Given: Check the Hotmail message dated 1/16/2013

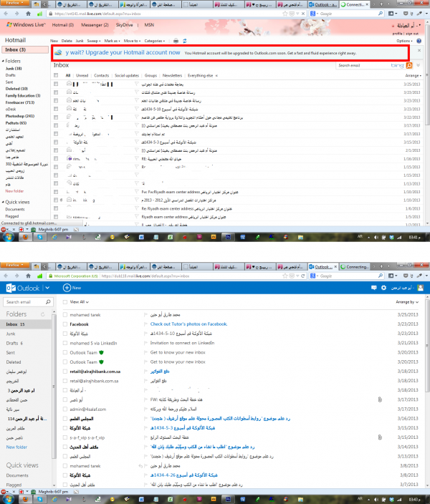Looking at the screenshot, I should [56, 159].
